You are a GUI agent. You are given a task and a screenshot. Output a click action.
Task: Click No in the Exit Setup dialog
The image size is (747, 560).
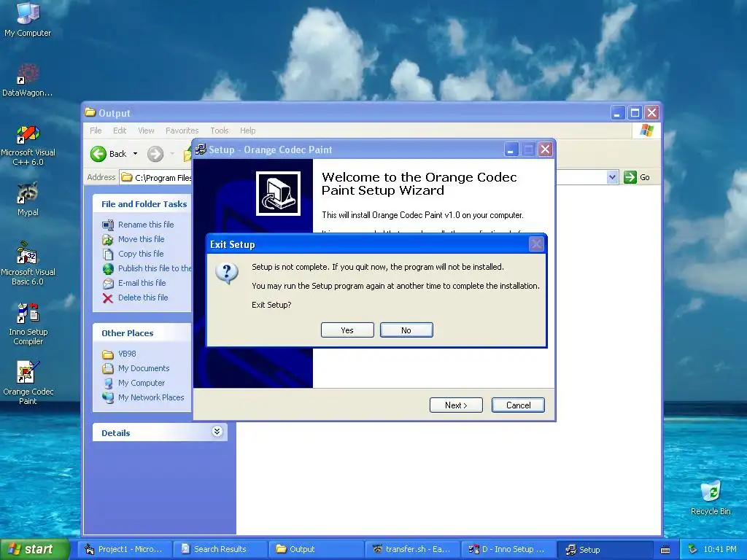(406, 330)
